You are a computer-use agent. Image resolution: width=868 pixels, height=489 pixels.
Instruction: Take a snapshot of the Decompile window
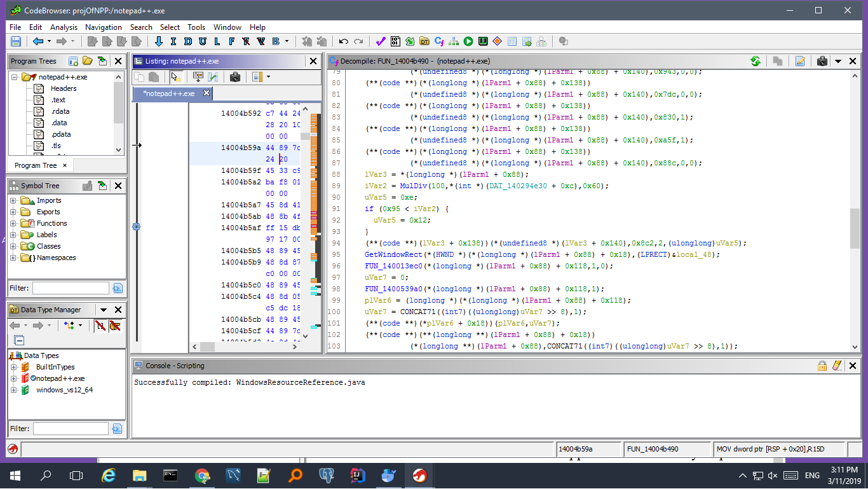click(x=822, y=61)
